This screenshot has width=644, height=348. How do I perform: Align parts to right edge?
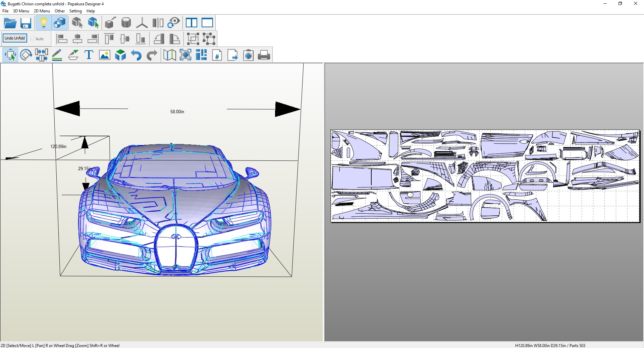pos(93,39)
